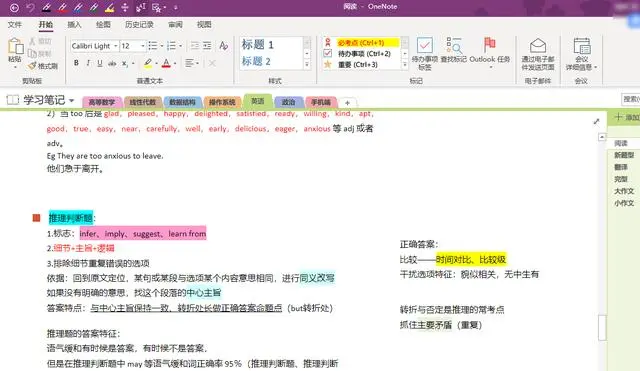Screen dimensions: 640x371
Task: Apply yellow text highlight color
Action: 148,63
